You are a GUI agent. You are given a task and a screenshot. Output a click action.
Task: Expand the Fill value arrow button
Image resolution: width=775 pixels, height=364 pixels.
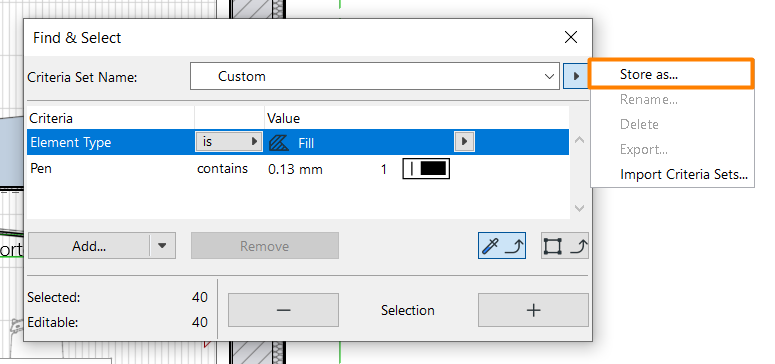pos(465,142)
